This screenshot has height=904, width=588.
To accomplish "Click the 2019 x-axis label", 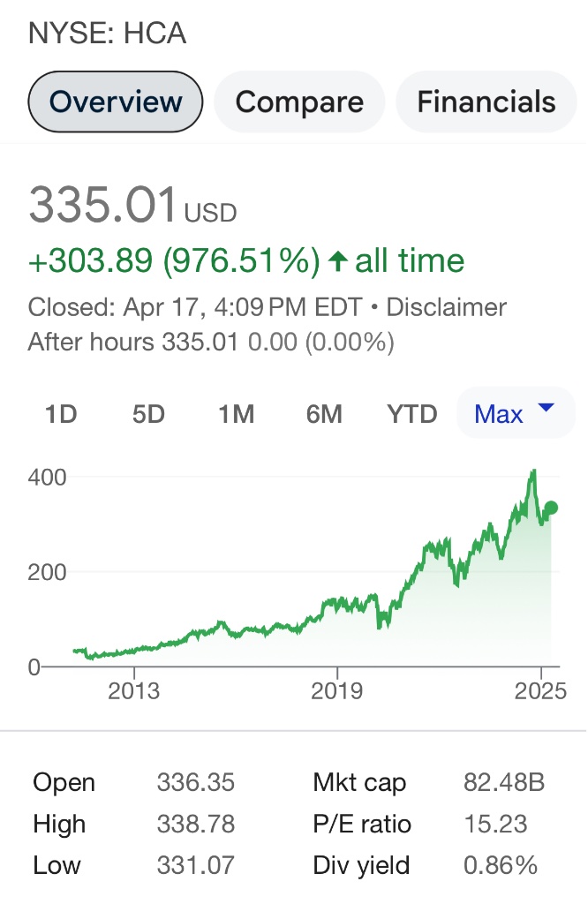I will [x=338, y=690].
